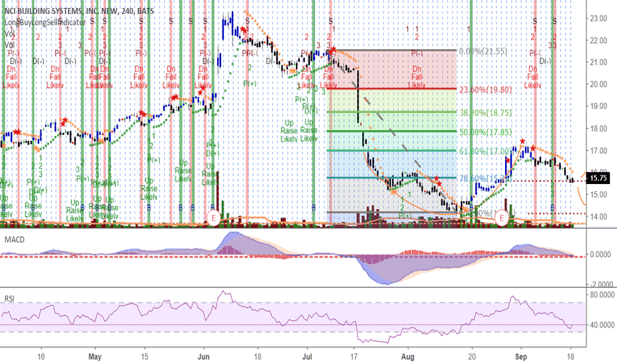This screenshot has height=364, width=617.
Task: Click the 19.00 price axis label
Action: coord(598,107)
